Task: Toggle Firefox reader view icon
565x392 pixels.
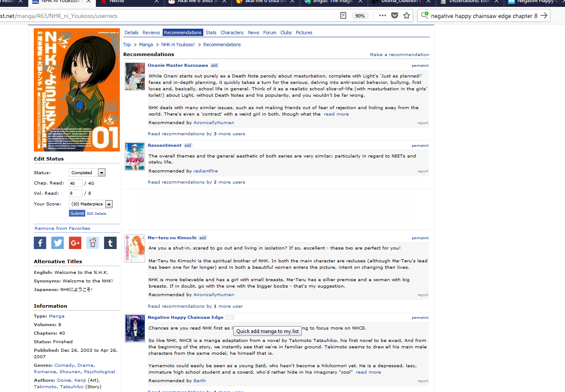Action: pos(343,16)
